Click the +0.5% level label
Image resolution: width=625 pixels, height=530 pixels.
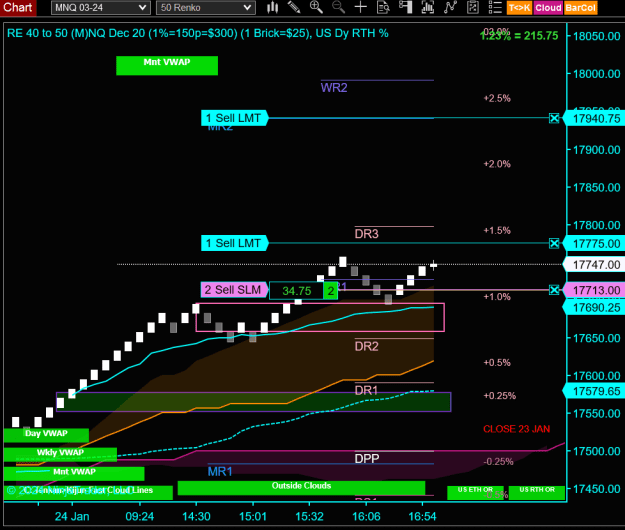[497, 363]
